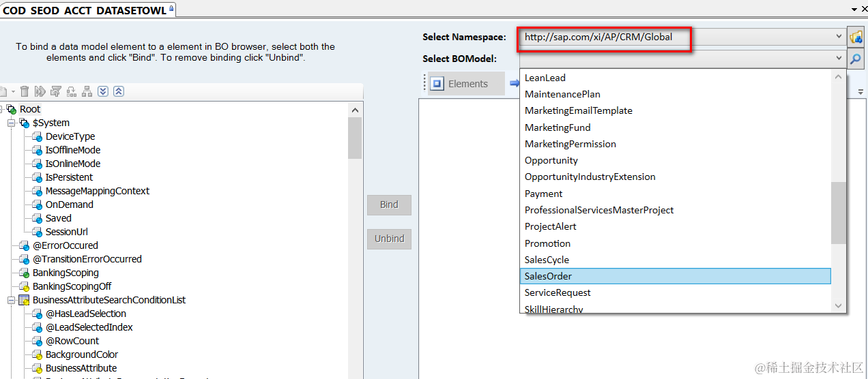Select @TransitionErrorOccurred in the tree
This screenshot has height=379, width=868.
(87, 259)
